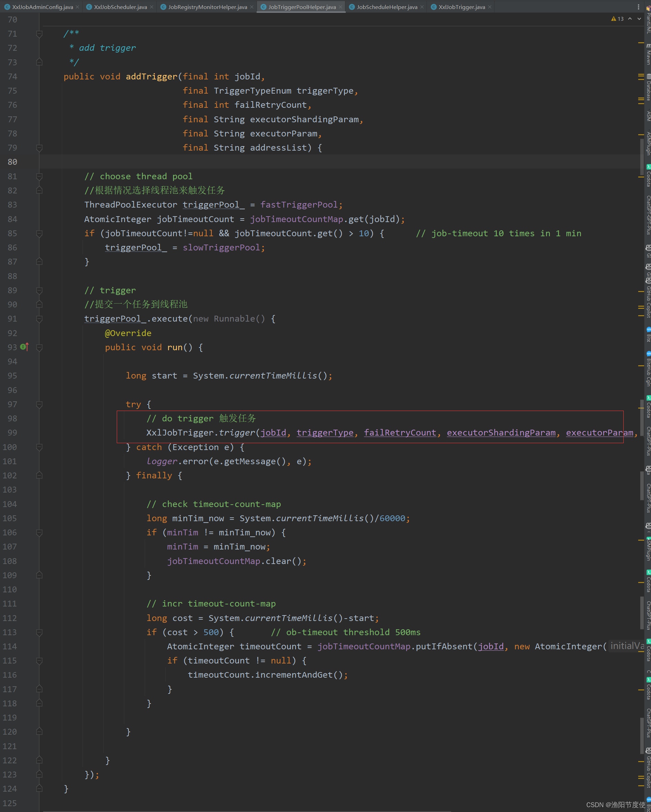
Task: Close the JobRegistryMonitorHelper.java tab
Action: pos(251,7)
